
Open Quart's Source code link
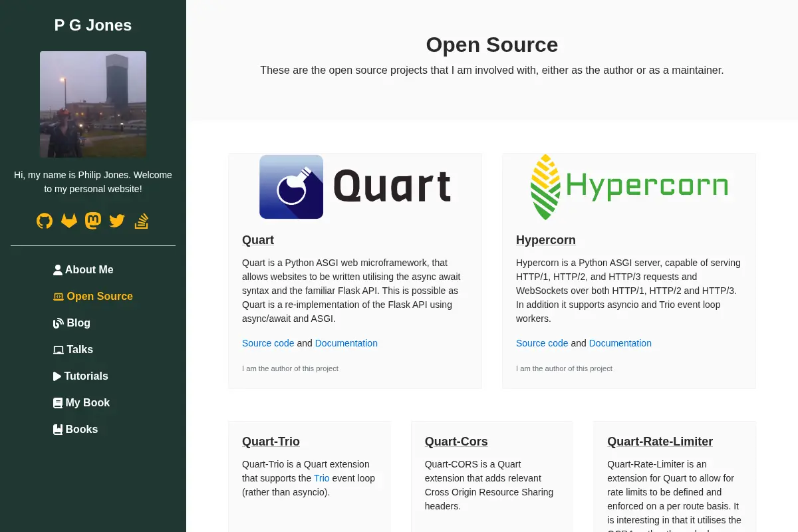point(268,343)
